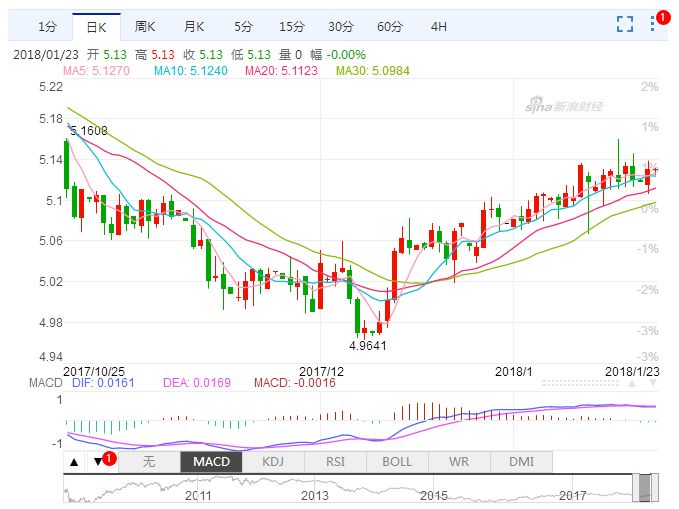
Task: Choose the 15分 interval tab
Action: tap(292, 26)
